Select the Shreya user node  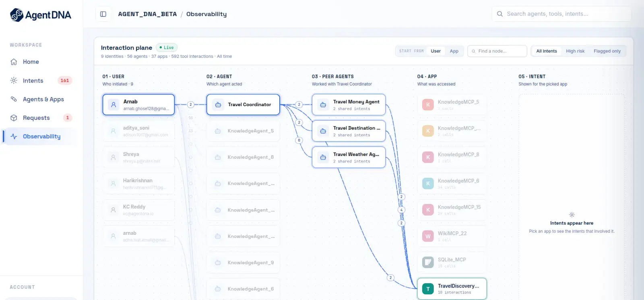pos(139,157)
